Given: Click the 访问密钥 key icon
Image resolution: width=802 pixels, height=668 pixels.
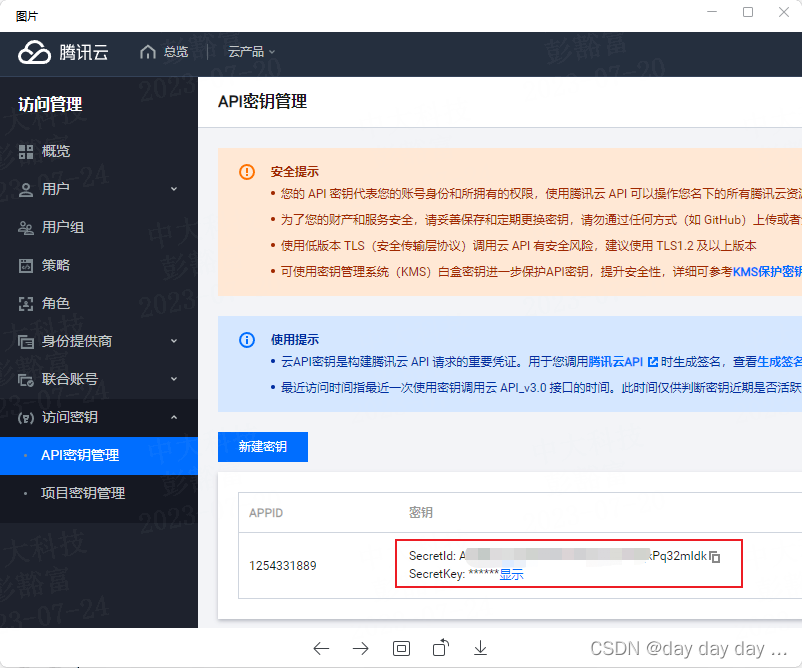Looking at the screenshot, I should 26,418.
